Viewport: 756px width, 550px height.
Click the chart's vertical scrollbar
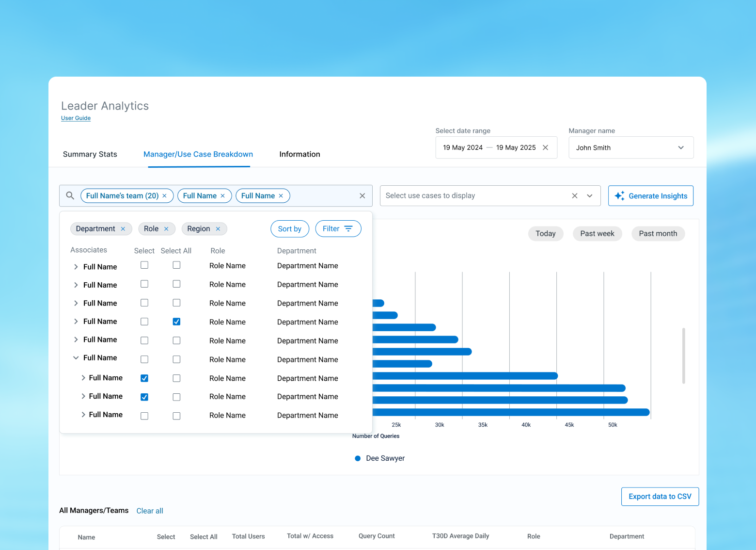tap(684, 356)
